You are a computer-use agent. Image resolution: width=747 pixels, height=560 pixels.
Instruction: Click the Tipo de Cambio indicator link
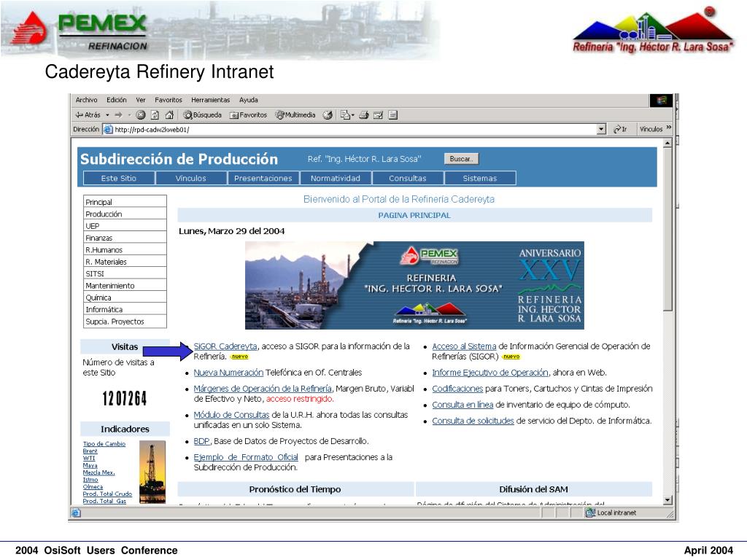coord(104,444)
